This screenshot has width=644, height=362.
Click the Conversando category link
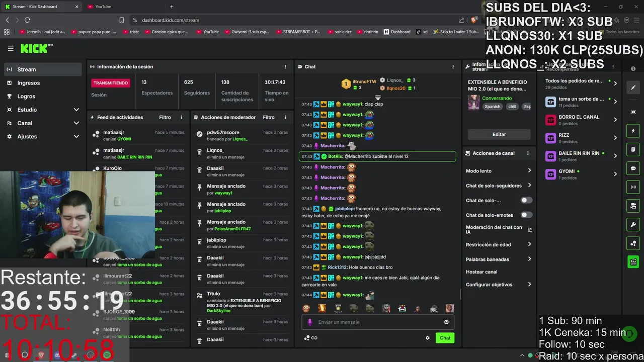click(x=497, y=99)
